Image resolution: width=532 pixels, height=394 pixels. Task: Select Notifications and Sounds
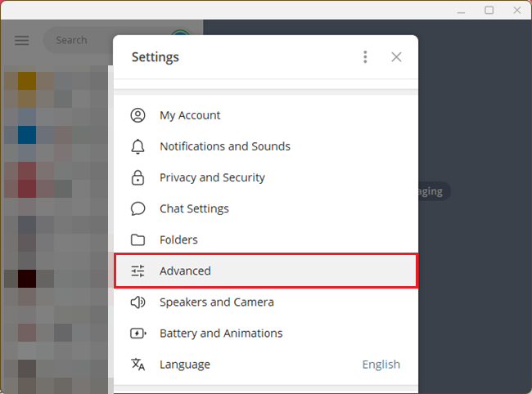[225, 146]
